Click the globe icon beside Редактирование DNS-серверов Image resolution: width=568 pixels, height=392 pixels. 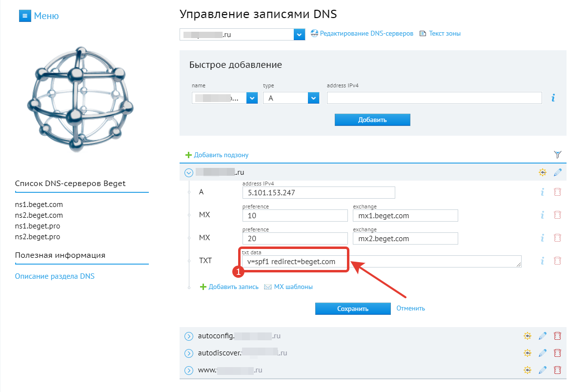314,34
